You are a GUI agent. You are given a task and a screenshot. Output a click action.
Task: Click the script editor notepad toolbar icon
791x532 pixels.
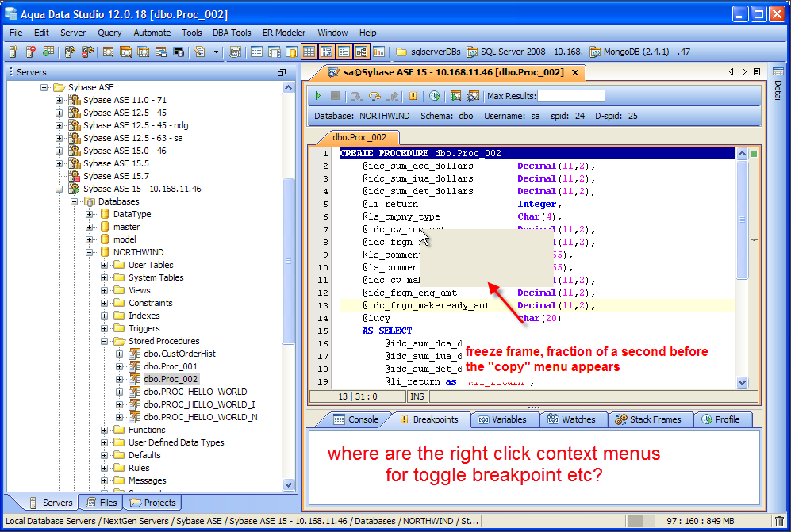(200, 52)
